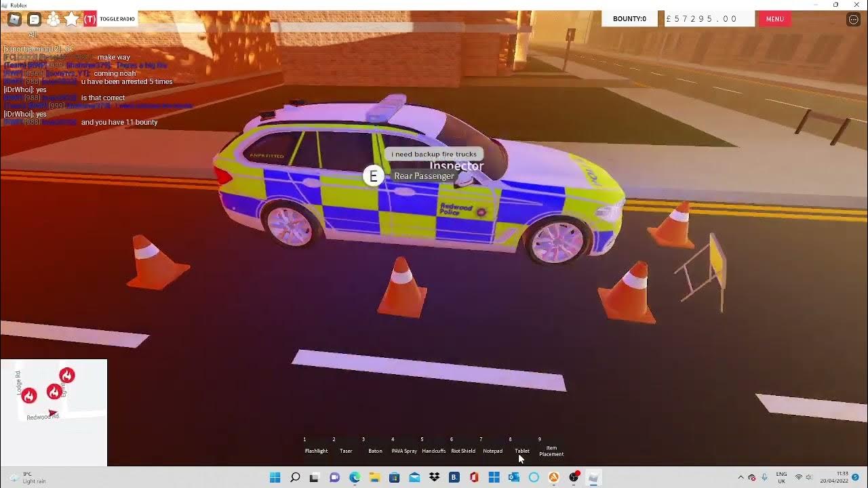868x488 pixels.
Task: Click the E prompt circle on car
Action: (373, 176)
